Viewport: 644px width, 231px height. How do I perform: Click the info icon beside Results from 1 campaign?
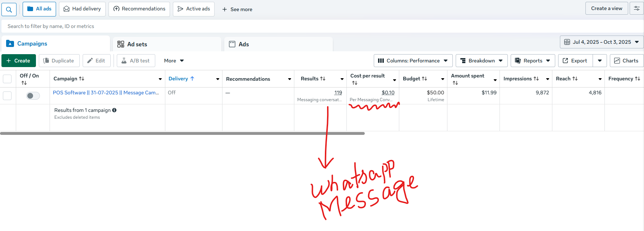114,110
